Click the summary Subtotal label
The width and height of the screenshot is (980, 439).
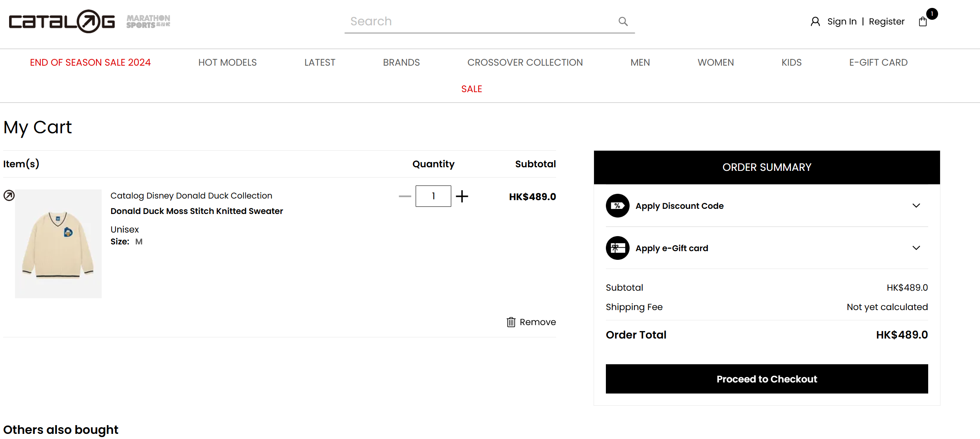624,288
